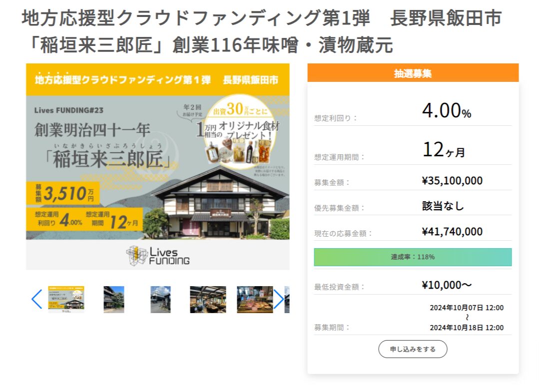Click the project title heading text
This screenshot has width=539, height=392.
coord(262,31)
